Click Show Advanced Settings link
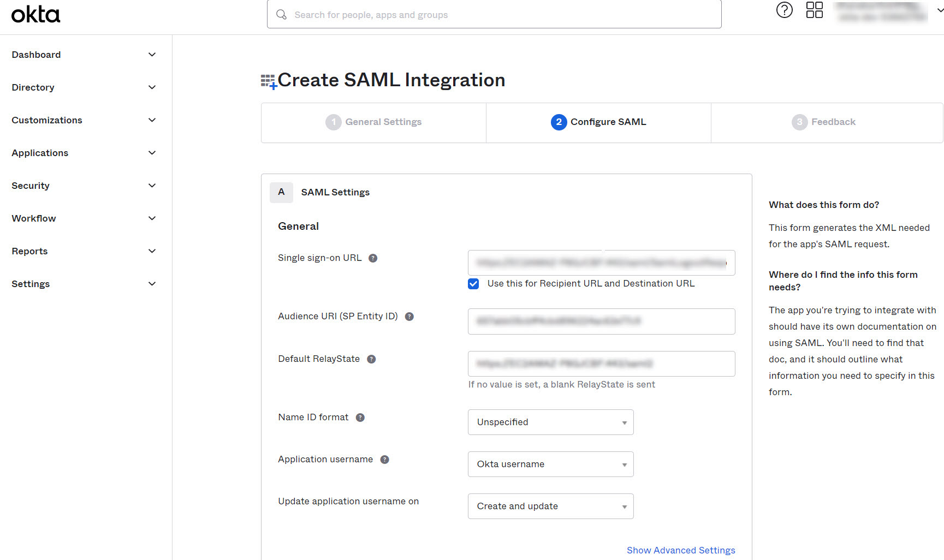Image resolution: width=944 pixels, height=560 pixels. [x=681, y=550]
